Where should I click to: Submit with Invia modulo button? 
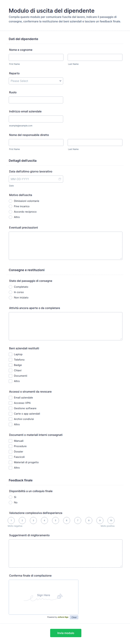pos(66,633)
